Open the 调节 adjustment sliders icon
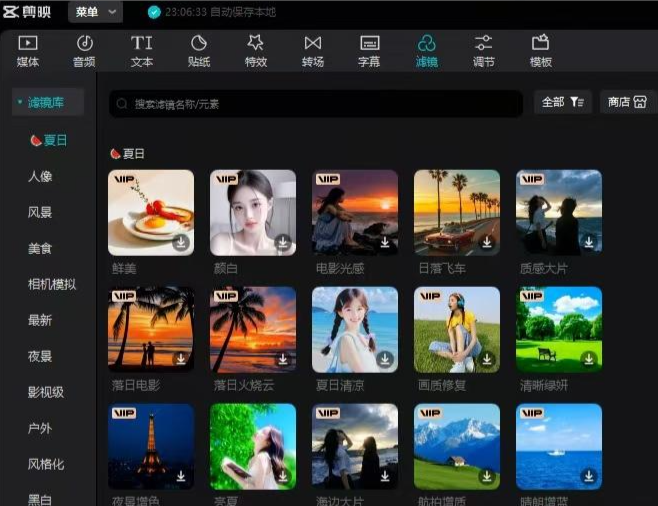 (483, 43)
